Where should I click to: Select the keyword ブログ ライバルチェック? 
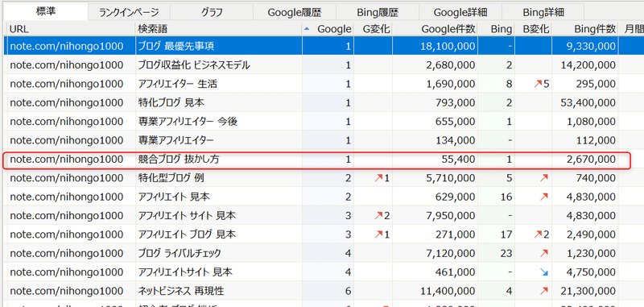[180, 254]
